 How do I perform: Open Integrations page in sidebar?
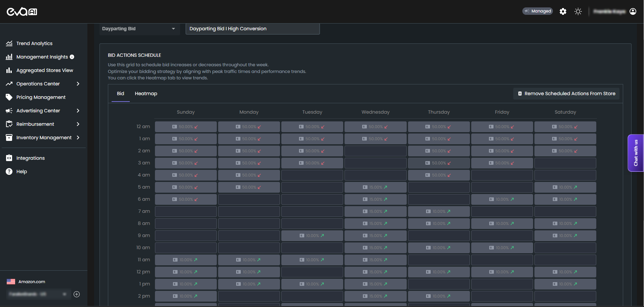click(30, 158)
